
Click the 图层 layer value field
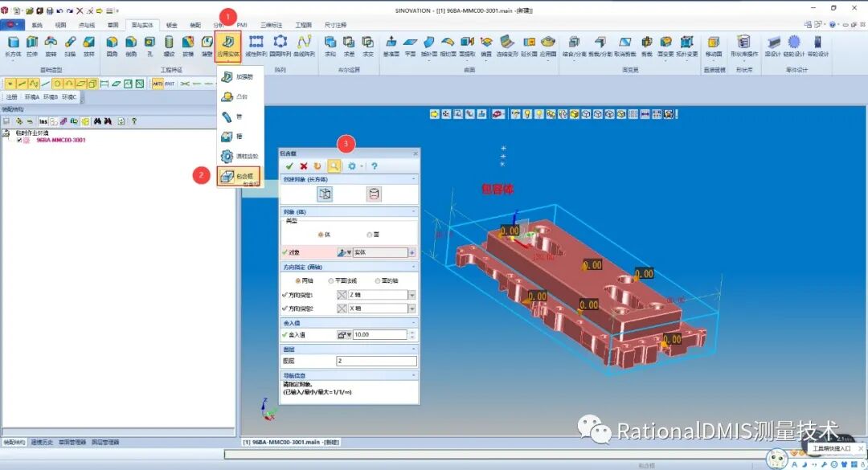[376, 361]
